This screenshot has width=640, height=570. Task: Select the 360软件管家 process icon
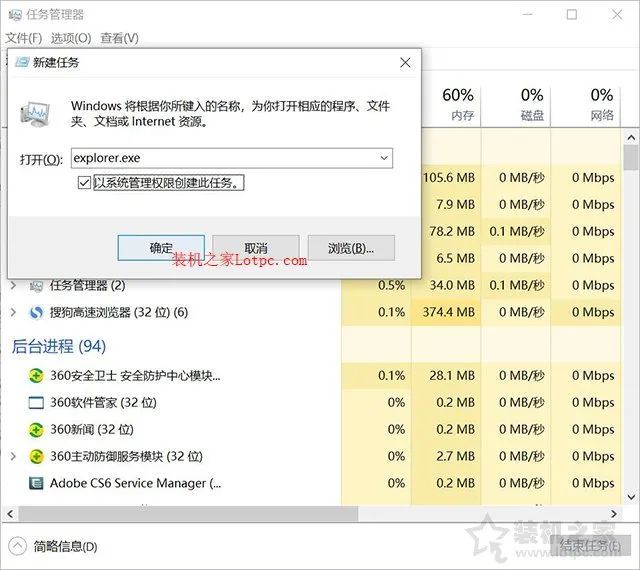(36, 403)
